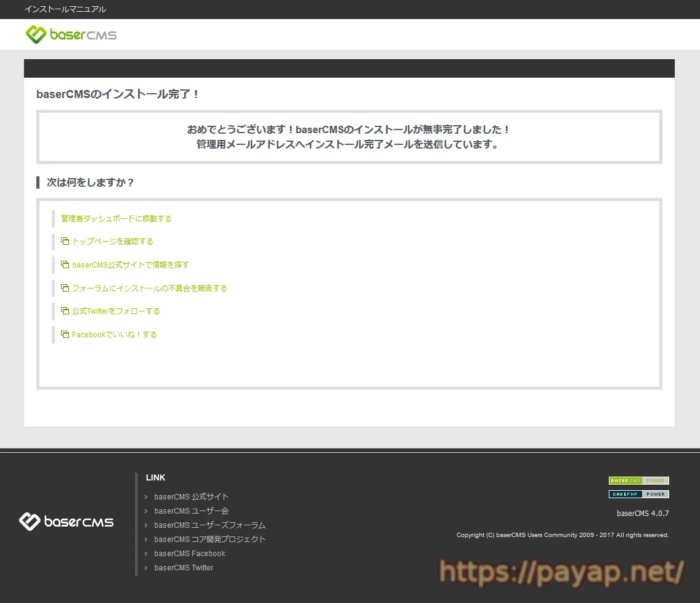Open フォーラムにインストールの不具合を報告する link

pyautogui.click(x=150, y=288)
